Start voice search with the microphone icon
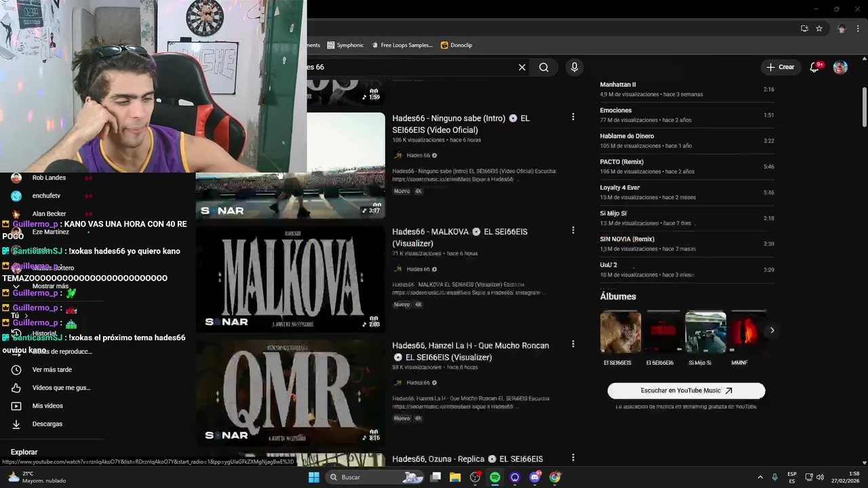This screenshot has width=868, height=488. pyautogui.click(x=574, y=67)
